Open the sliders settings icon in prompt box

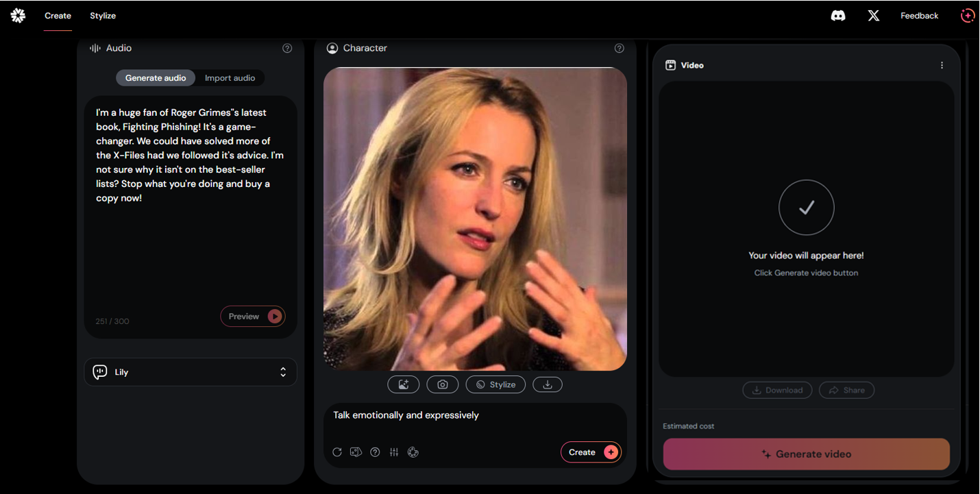pos(394,452)
